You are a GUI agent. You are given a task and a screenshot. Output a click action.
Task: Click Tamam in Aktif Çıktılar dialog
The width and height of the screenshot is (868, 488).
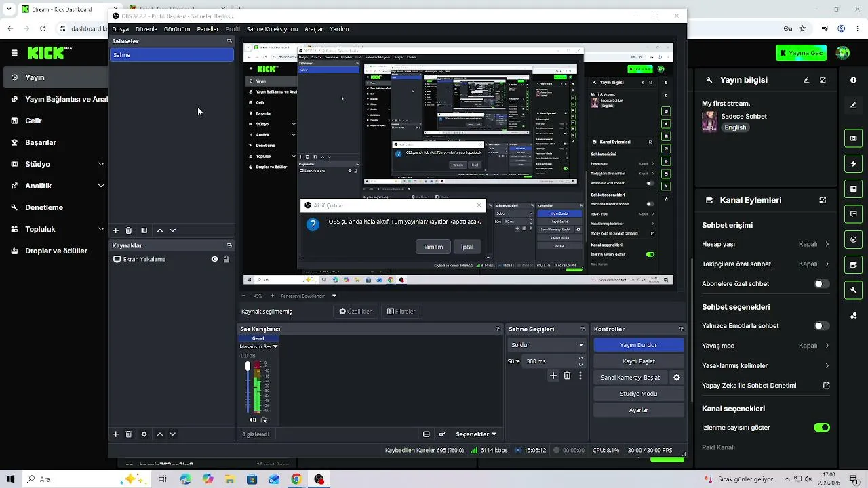[433, 247]
